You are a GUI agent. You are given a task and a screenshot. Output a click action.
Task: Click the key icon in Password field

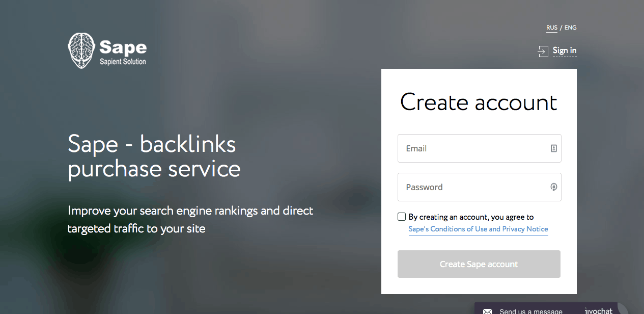pyautogui.click(x=554, y=187)
